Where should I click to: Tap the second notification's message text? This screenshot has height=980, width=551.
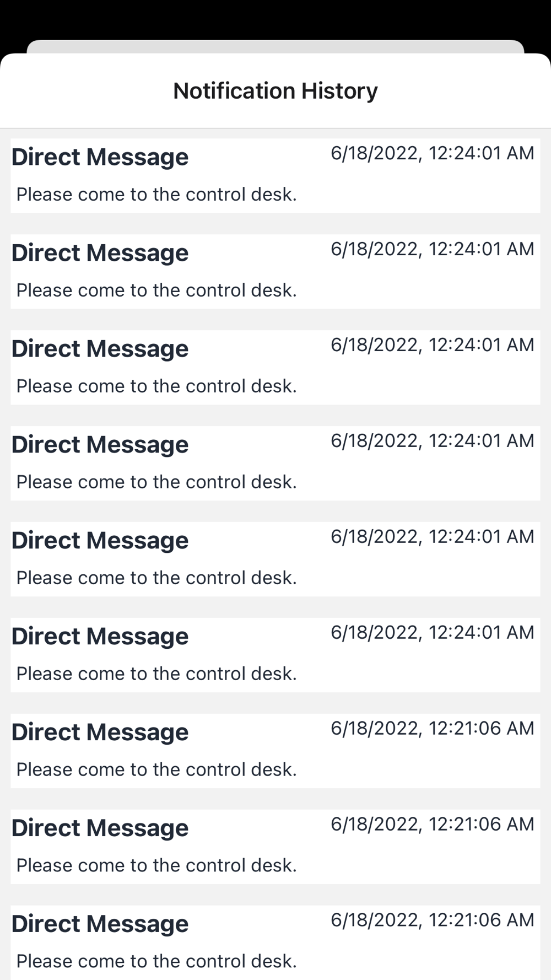[x=156, y=290]
